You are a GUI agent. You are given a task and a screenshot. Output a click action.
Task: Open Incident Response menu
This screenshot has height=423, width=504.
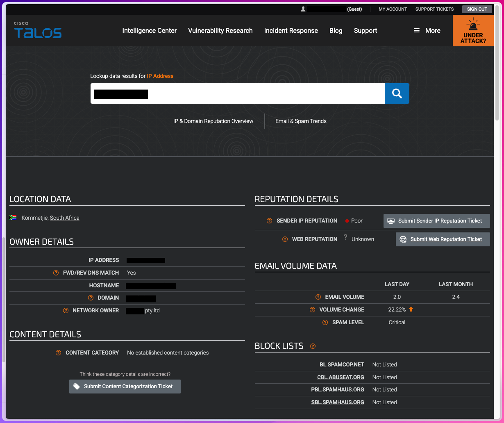pos(291,30)
